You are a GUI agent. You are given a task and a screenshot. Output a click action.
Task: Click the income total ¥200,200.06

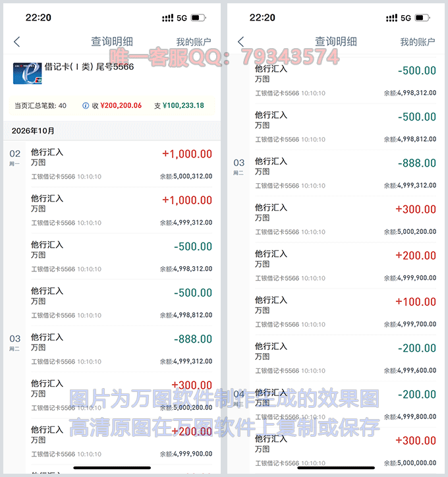tap(121, 105)
